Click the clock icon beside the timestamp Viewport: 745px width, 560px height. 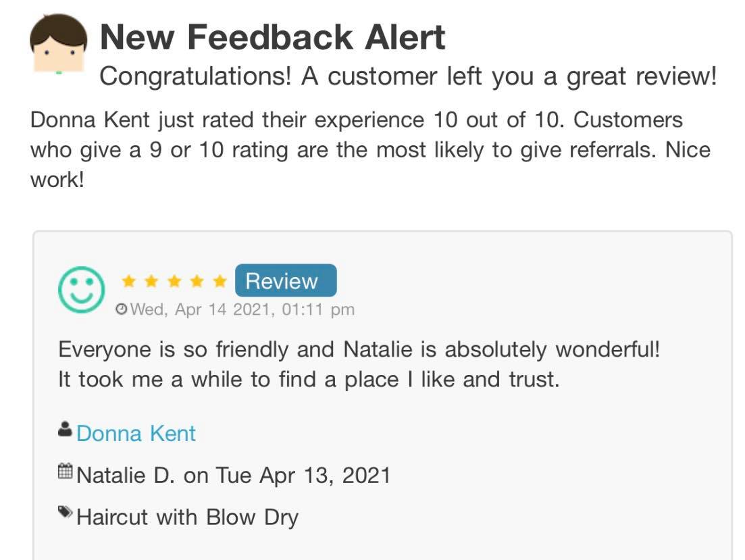122,309
